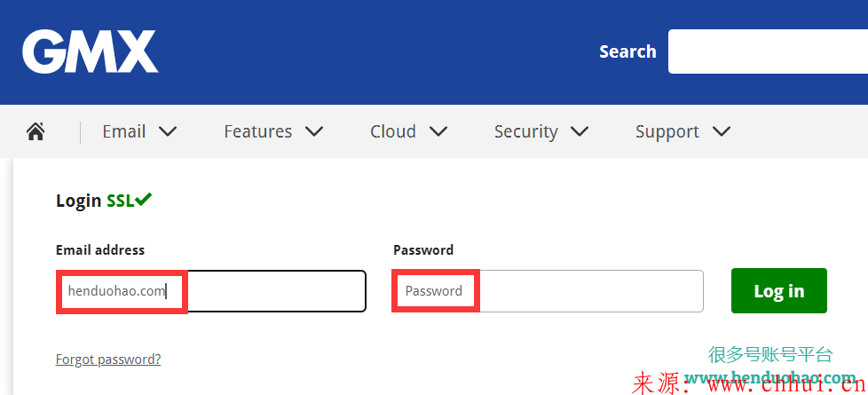Click the green SSL checkmark icon
The height and width of the screenshot is (395, 868).
pos(144,199)
